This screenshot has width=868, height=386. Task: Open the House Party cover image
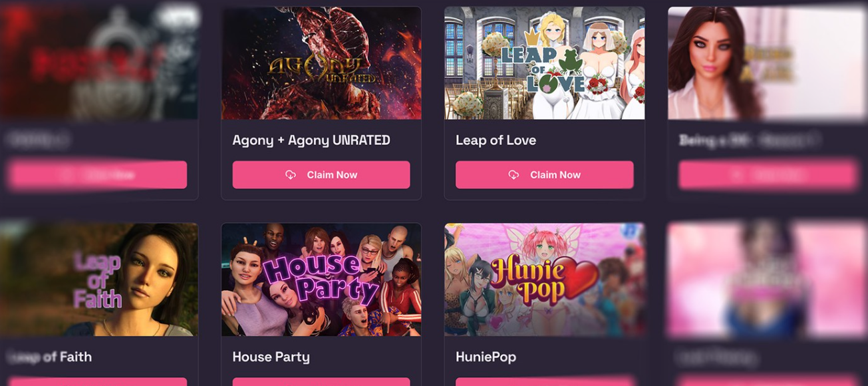pyautogui.click(x=321, y=280)
